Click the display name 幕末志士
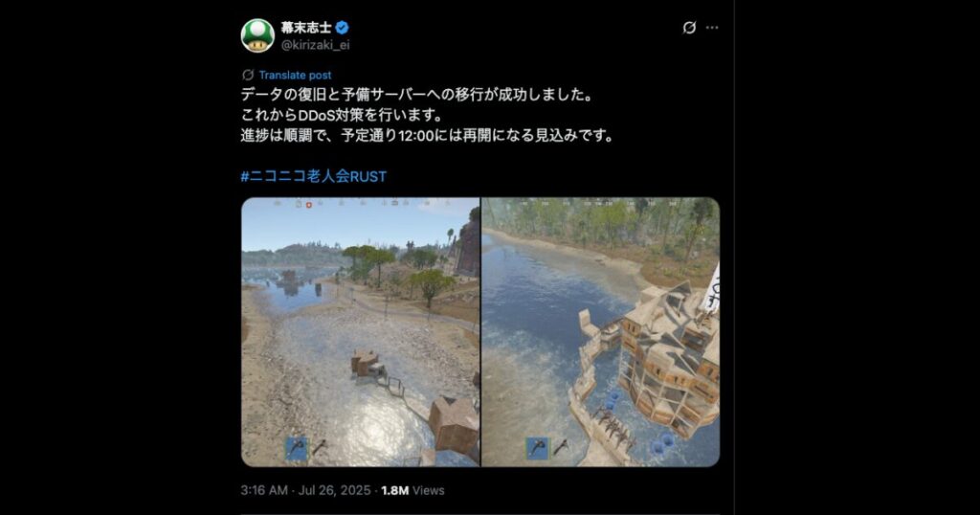 tap(305, 28)
